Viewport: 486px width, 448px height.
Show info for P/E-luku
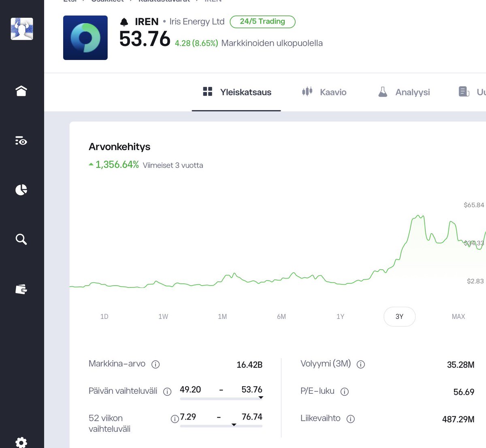pos(345,391)
